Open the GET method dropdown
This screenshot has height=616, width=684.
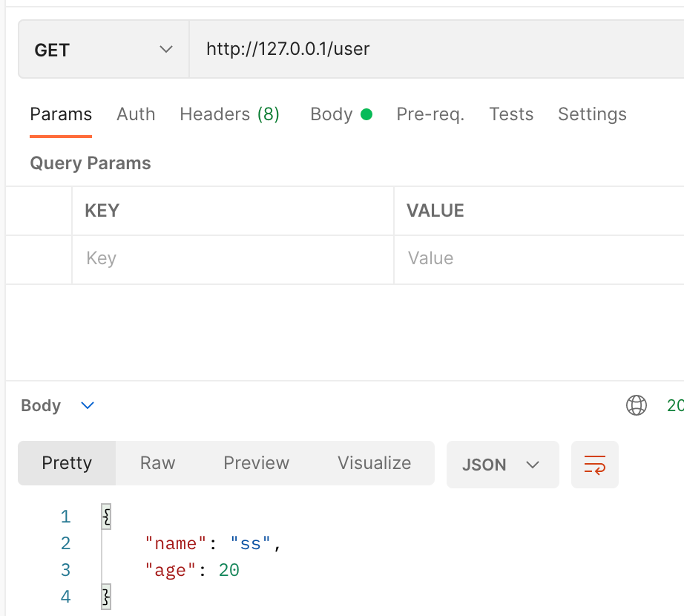[x=103, y=50]
